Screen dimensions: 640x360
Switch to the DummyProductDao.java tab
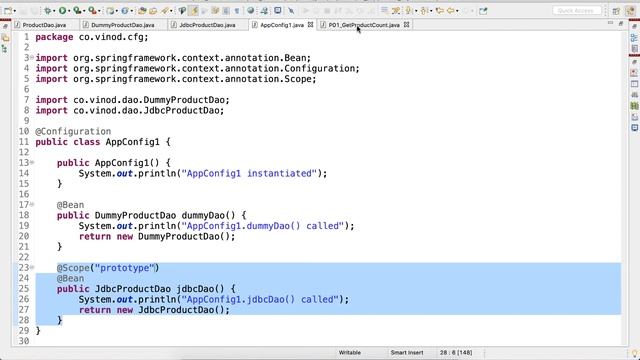(x=122, y=25)
